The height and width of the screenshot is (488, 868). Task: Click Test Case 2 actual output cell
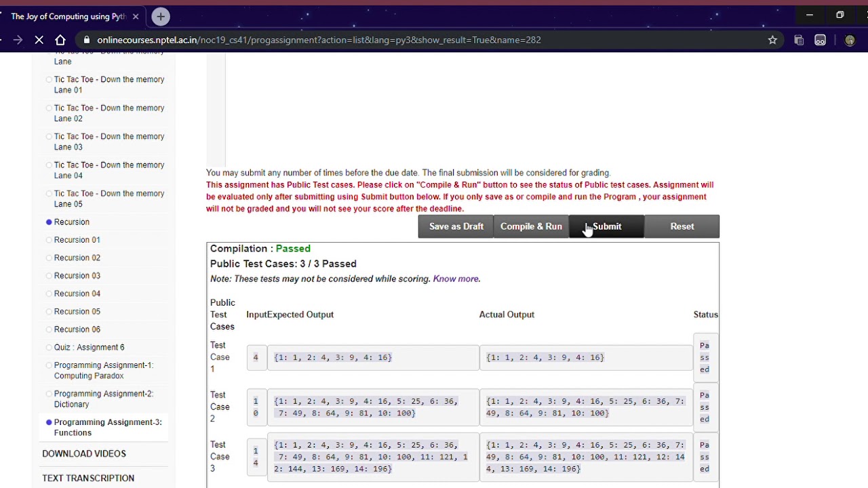(586, 407)
